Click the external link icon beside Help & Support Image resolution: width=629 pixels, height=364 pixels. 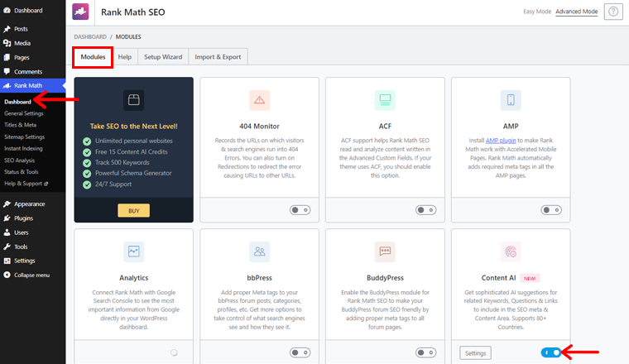point(46,184)
